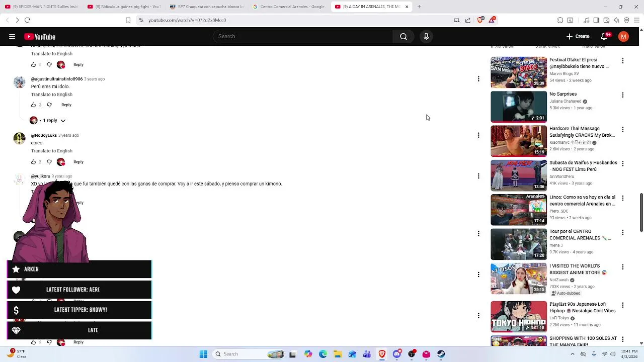Open Microsoft Edge from the taskbar
This screenshot has height=362, width=644.
point(323,354)
